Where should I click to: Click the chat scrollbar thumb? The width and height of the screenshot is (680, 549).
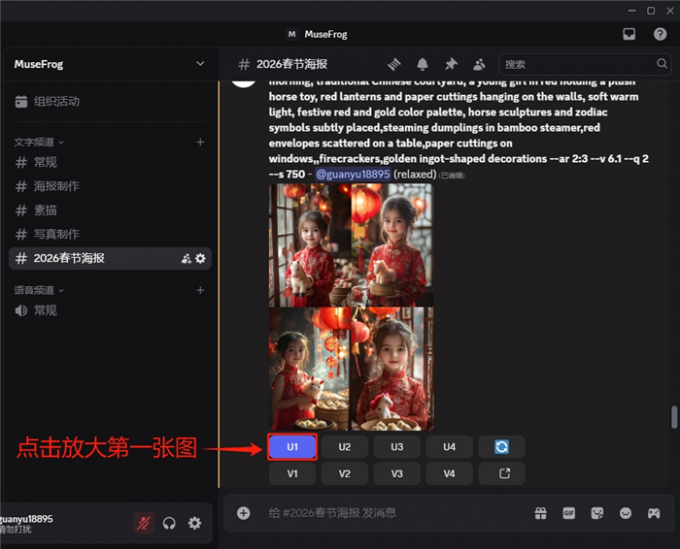(x=673, y=416)
